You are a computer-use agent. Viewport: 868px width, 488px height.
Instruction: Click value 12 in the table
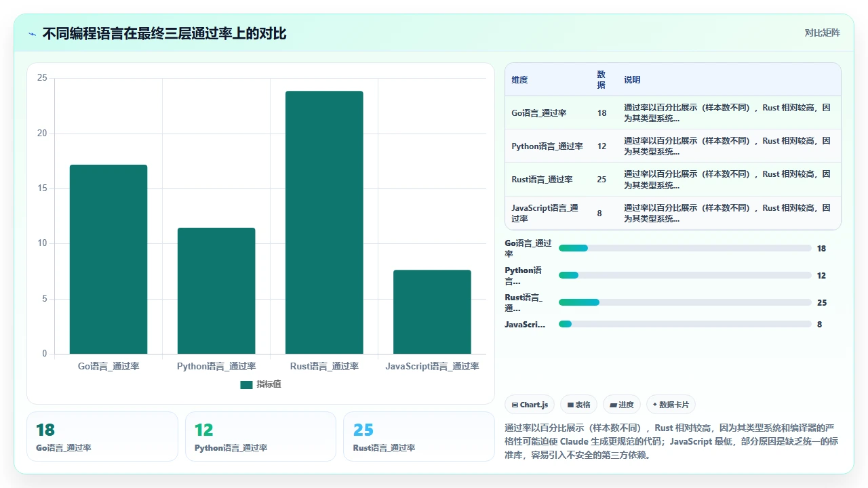click(x=601, y=146)
